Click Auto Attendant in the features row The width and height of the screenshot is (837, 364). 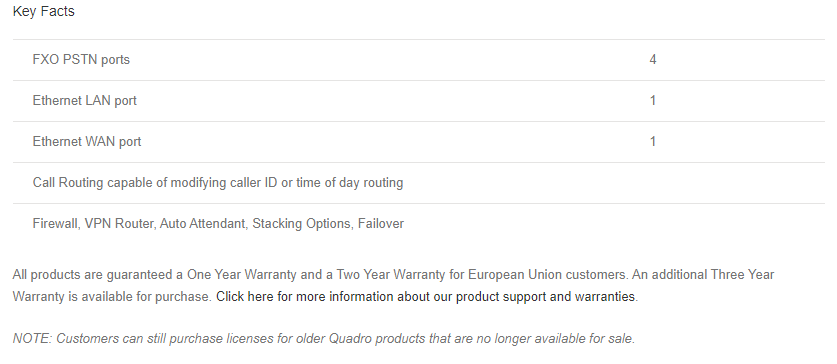[x=202, y=224]
